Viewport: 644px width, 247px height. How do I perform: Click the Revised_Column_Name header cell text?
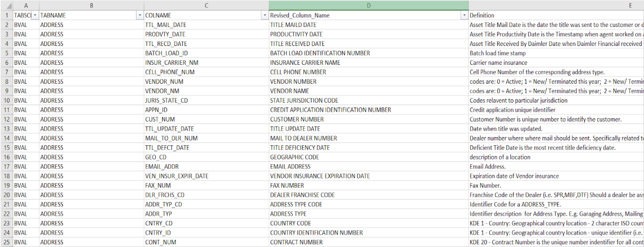click(300, 15)
